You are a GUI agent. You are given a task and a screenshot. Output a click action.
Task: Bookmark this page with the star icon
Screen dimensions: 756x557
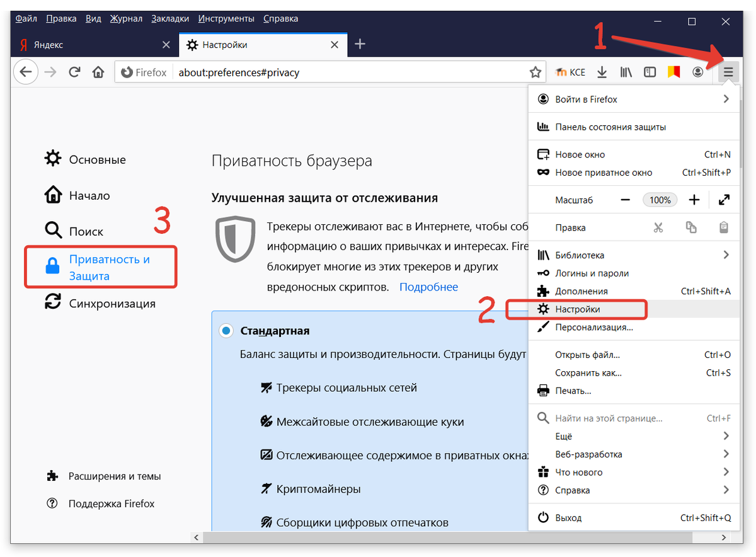tap(535, 72)
